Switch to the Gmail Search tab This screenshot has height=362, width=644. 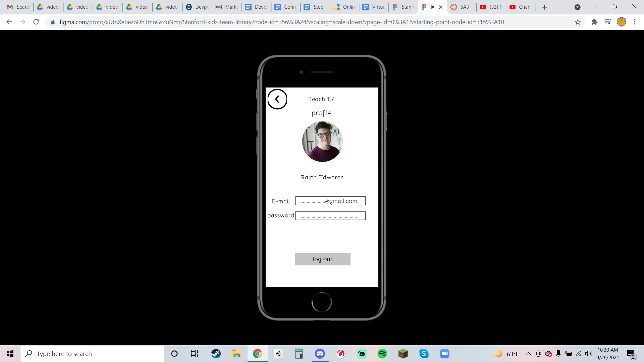[18, 7]
